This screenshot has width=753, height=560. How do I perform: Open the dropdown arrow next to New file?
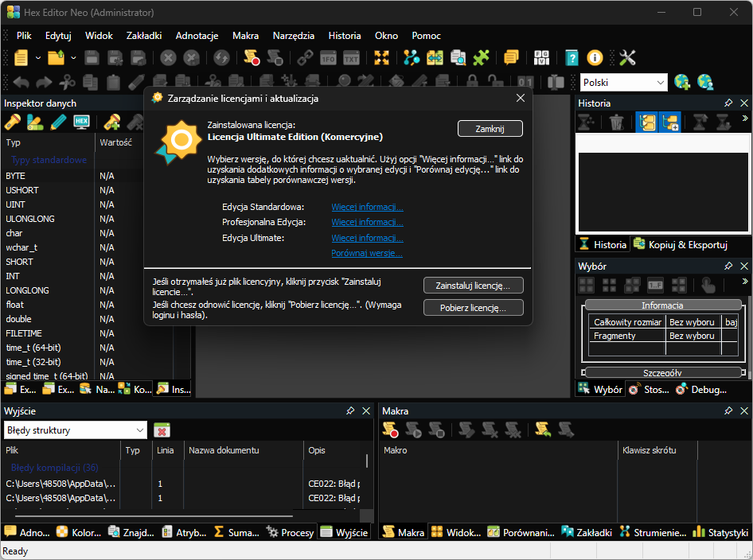[x=38, y=58]
